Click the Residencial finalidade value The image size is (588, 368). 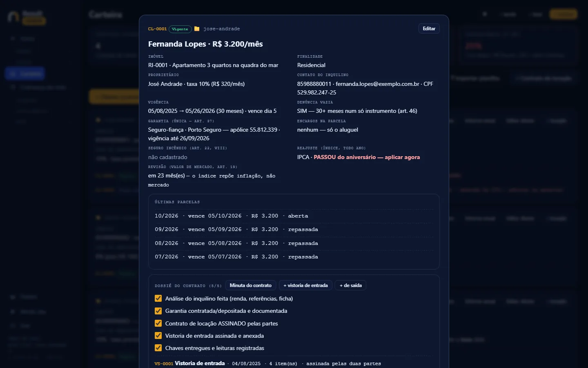tap(311, 65)
